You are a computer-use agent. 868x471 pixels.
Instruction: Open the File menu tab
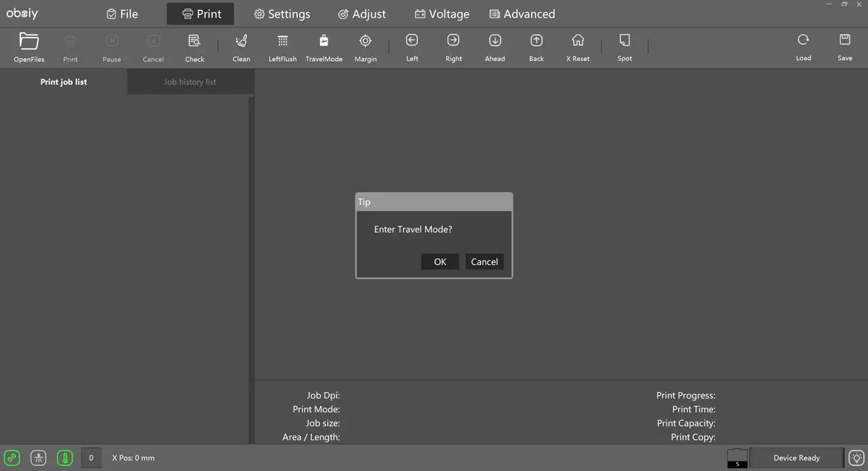coord(122,14)
